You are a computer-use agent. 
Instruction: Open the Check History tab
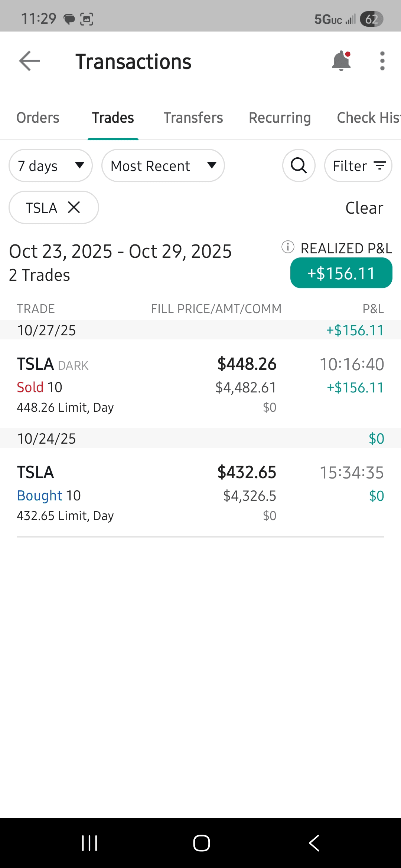click(x=368, y=118)
